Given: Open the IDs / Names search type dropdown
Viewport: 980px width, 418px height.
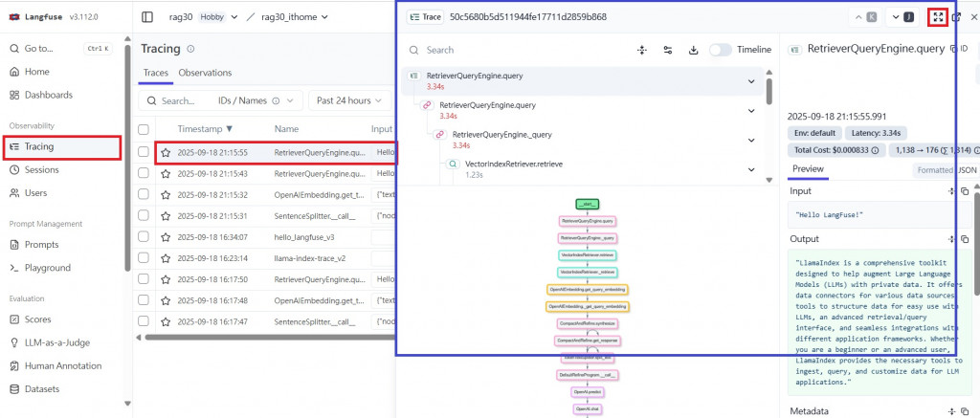Looking at the screenshot, I should point(256,100).
